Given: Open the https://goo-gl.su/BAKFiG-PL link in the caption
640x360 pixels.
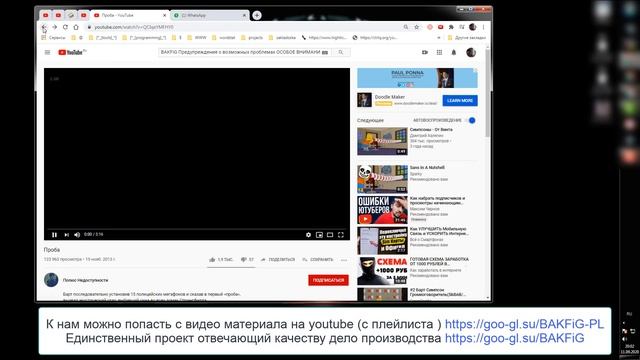Looking at the screenshot, I should [x=524, y=324].
